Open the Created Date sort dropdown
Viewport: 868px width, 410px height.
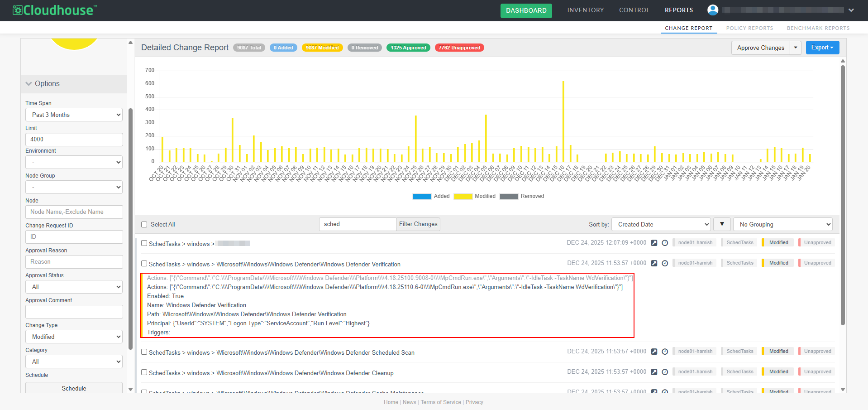click(x=661, y=224)
